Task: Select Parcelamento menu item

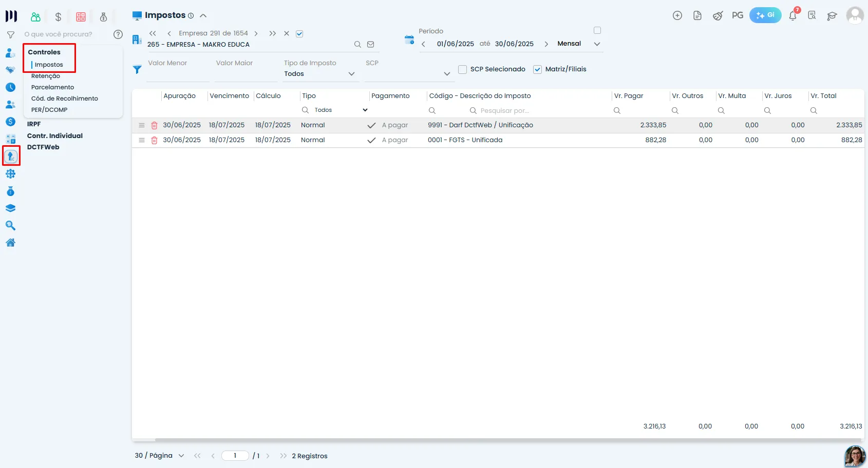Action: click(x=52, y=87)
